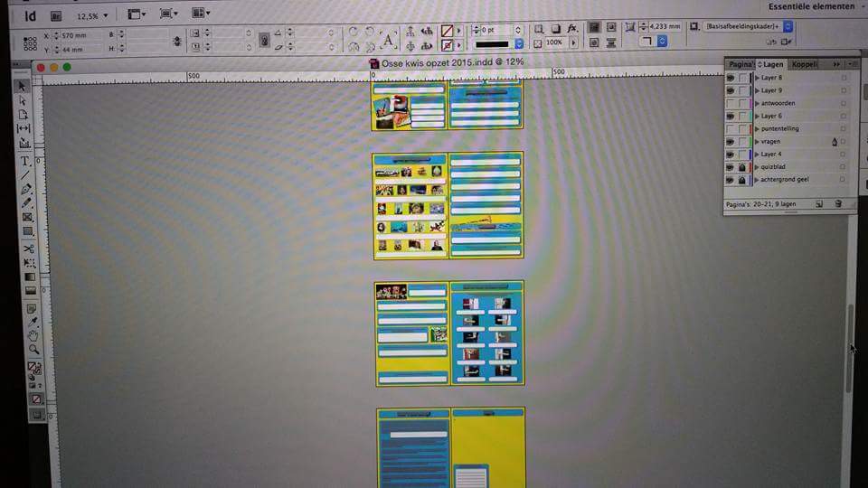Expand the vragen layer triangle
868x488 pixels.
point(758,142)
